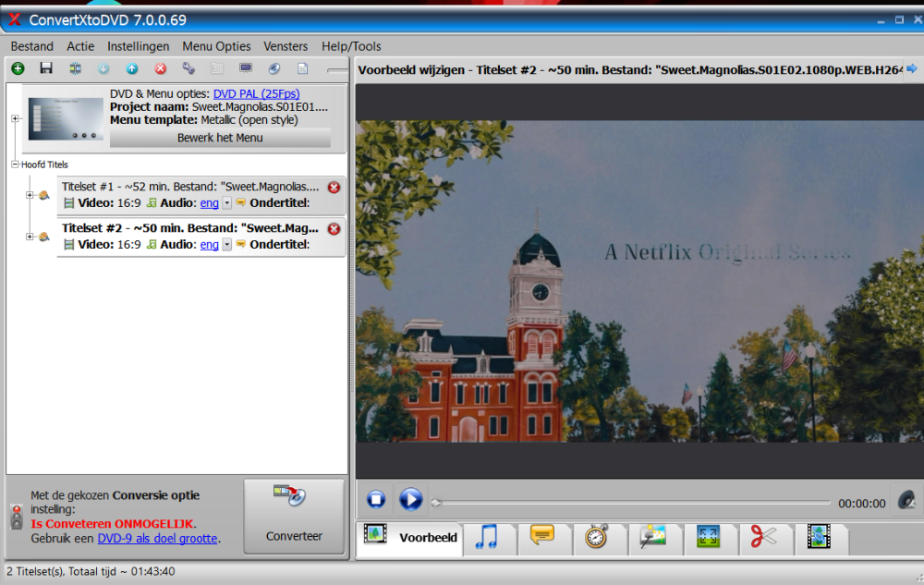Click the blue move up arrow icon
The height and width of the screenshot is (585, 924).
coord(132,68)
